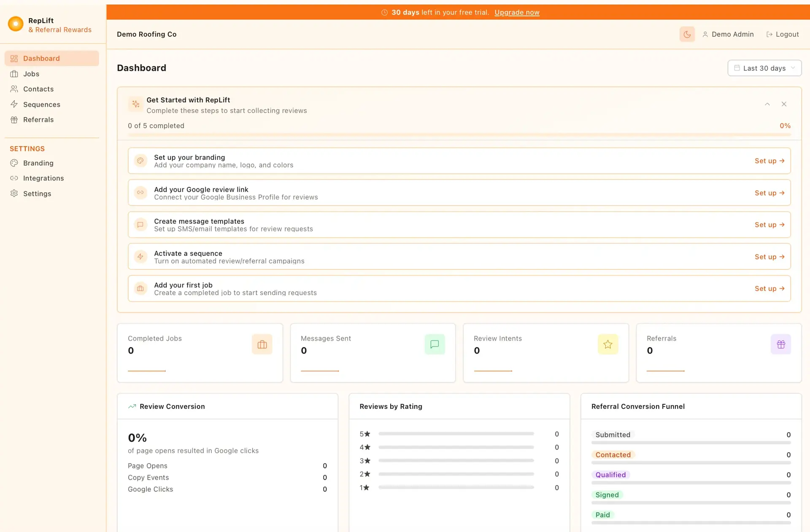
Task: Click the Copy Events metric row
Action: [227, 478]
